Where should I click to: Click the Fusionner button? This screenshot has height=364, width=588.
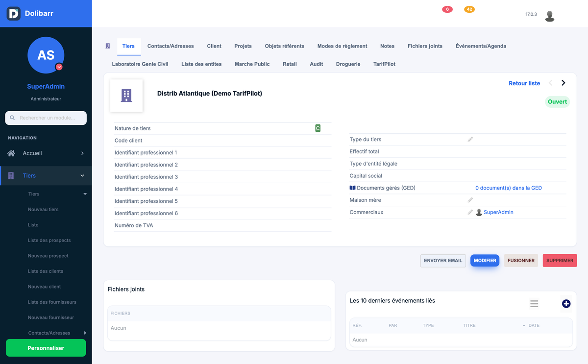coord(521,261)
